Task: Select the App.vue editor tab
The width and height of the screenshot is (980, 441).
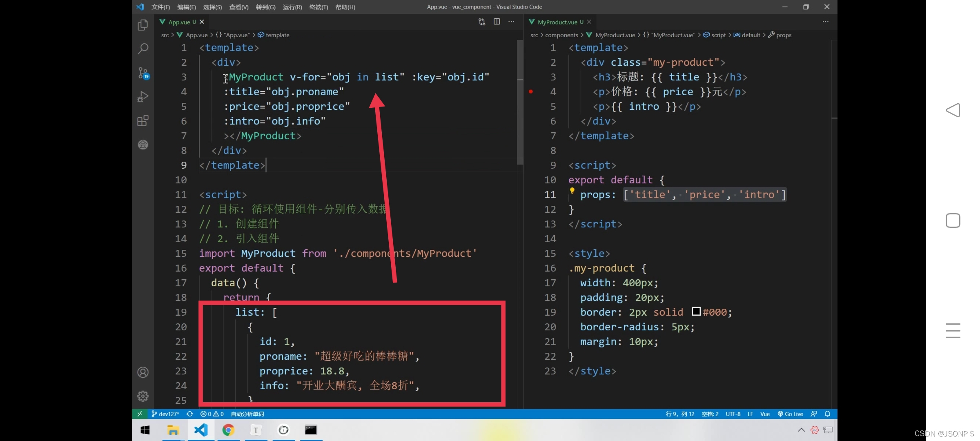Action: (182, 22)
